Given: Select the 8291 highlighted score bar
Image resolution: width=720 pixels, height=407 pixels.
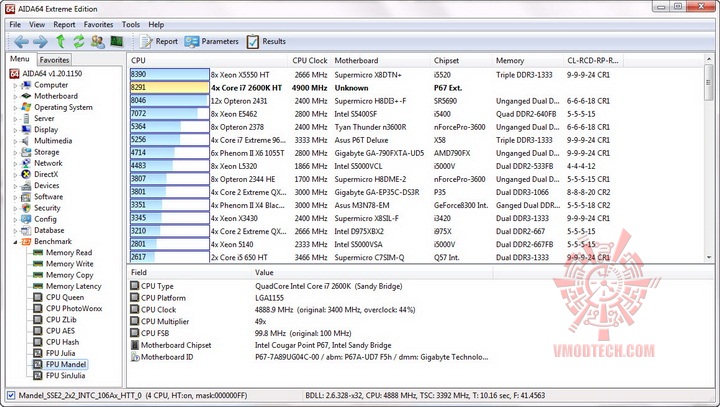Looking at the screenshot, I should tap(169, 87).
